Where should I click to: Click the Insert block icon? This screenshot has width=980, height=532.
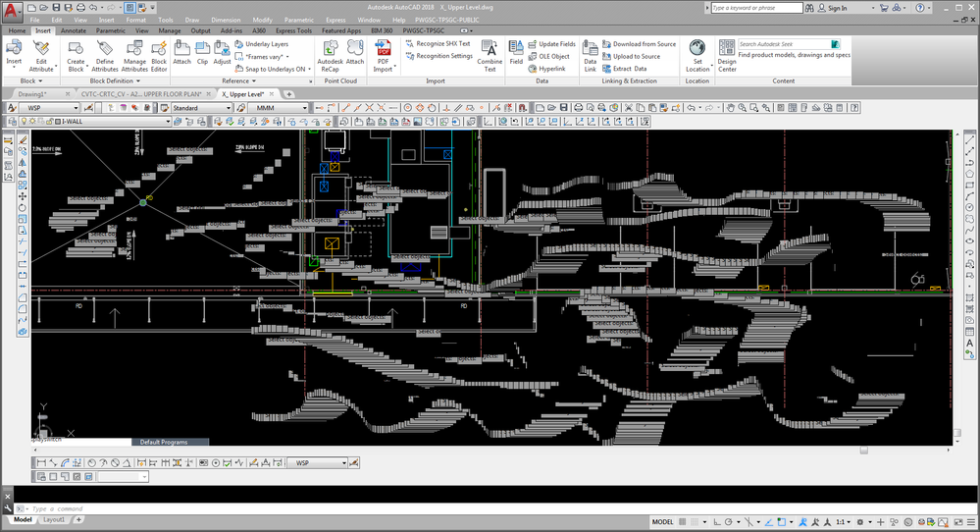[14, 49]
